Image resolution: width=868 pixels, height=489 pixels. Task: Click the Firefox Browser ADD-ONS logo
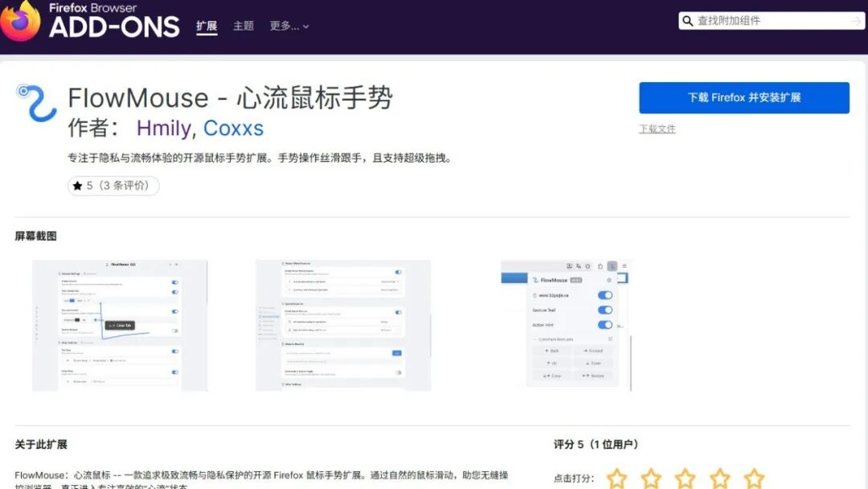90,21
